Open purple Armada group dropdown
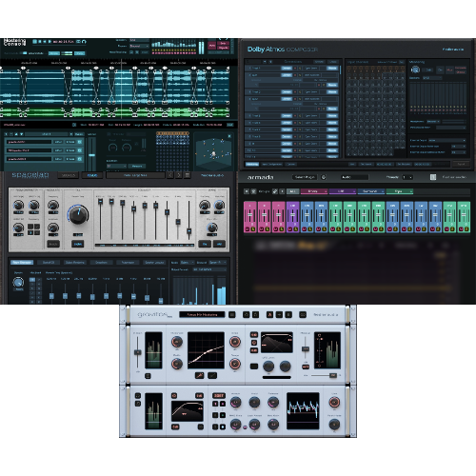 pyautogui.click(x=343, y=191)
